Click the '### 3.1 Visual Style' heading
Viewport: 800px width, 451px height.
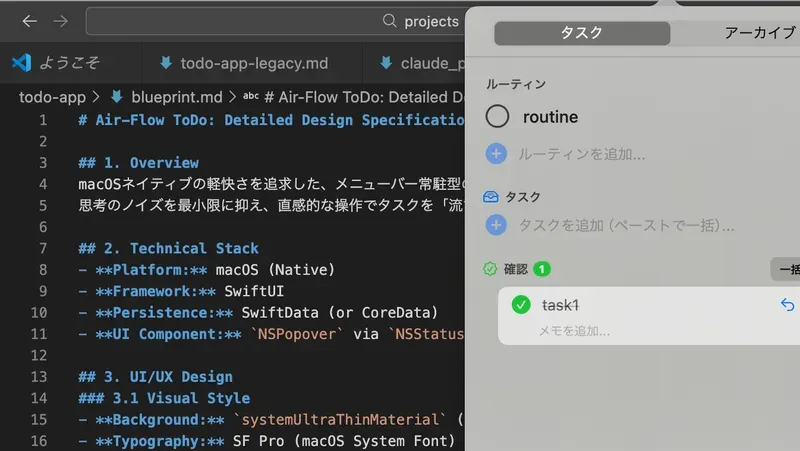click(x=164, y=398)
